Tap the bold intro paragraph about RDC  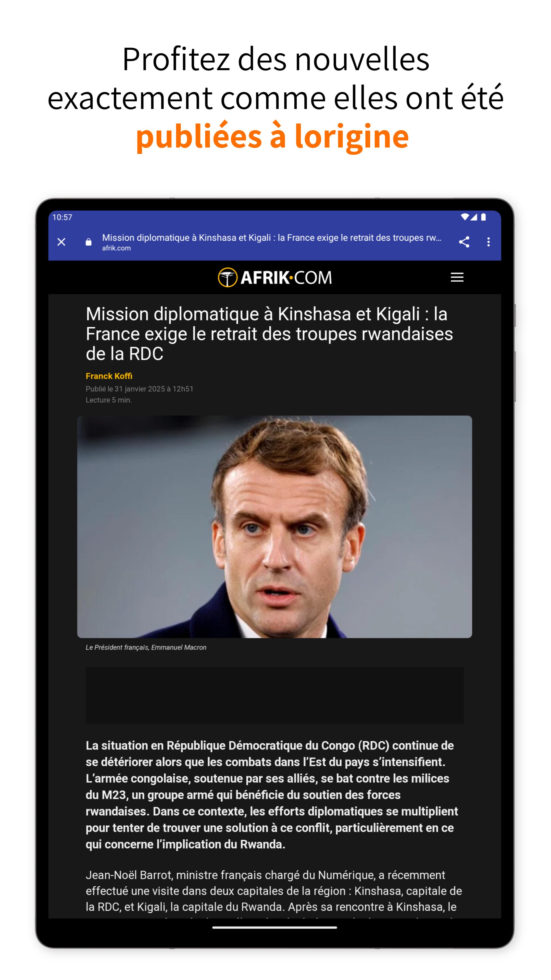(272, 795)
